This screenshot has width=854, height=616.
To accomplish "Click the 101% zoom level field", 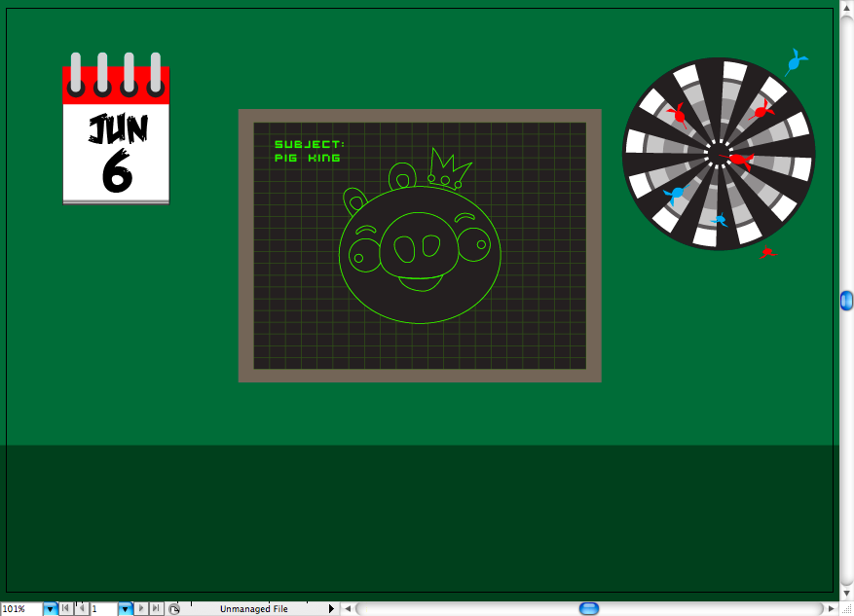I will (x=21, y=609).
